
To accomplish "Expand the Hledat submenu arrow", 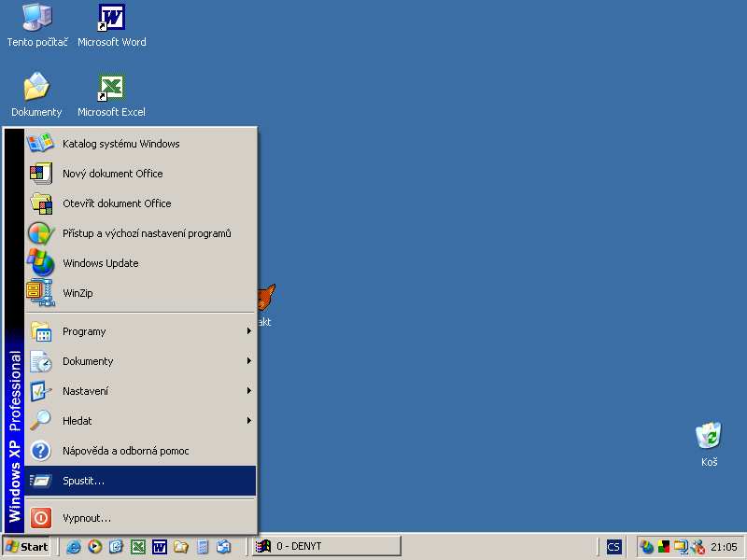I will tap(248, 421).
